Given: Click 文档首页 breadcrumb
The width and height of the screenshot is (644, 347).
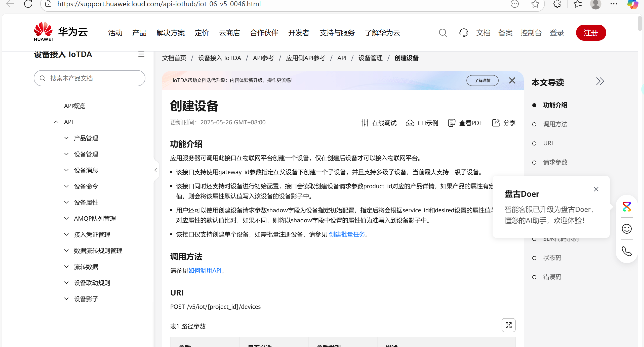Looking at the screenshot, I should point(174,58).
